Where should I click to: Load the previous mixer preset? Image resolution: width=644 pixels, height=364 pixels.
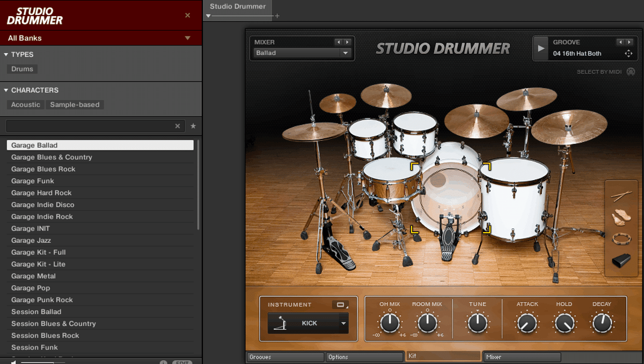pos(338,42)
